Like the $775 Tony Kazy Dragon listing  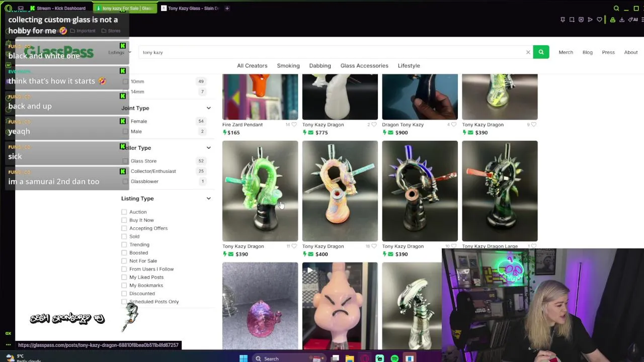click(x=374, y=125)
